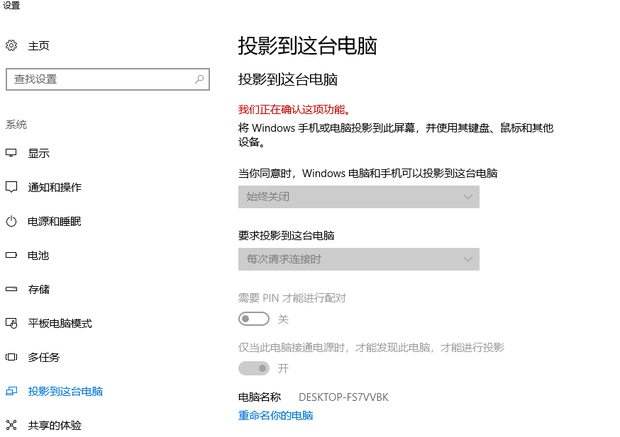Click the 设置 window title
The width and height of the screenshot is (620, 437).
[11, 5]
